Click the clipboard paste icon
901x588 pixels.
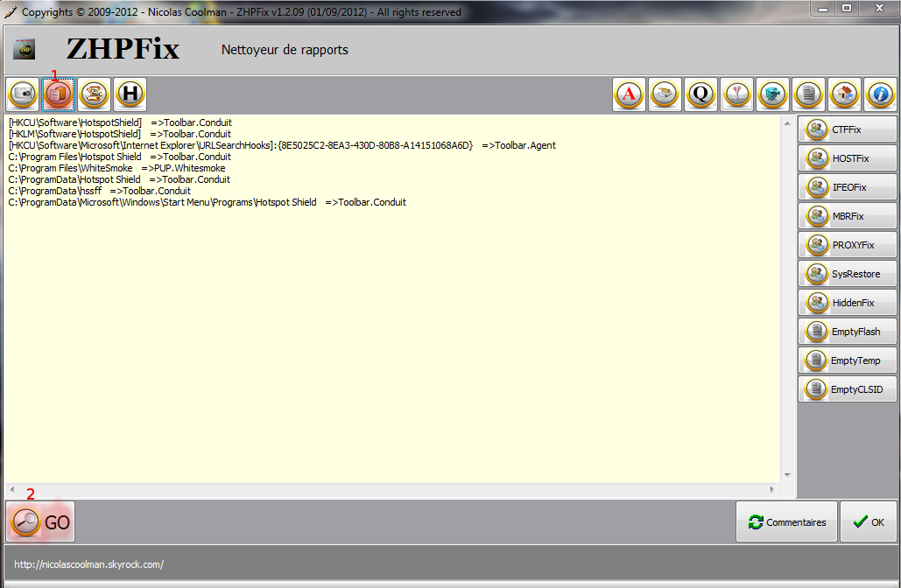(x=58, y=94)
